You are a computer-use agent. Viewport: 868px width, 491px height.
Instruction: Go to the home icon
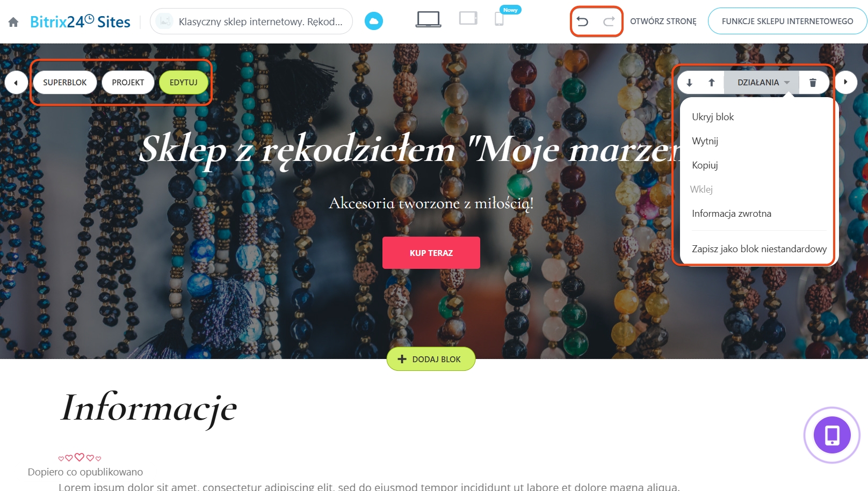13,22
